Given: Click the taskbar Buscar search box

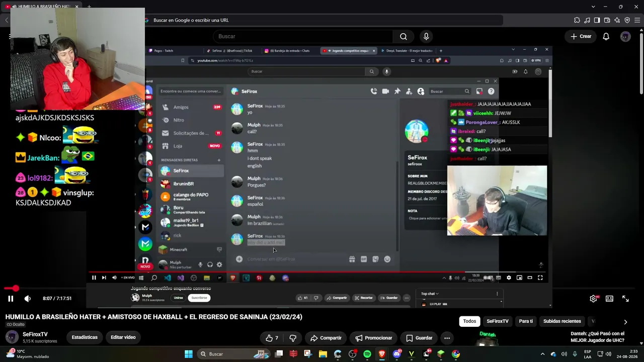Looking at the screenshot, I should (x=234, y=354).
